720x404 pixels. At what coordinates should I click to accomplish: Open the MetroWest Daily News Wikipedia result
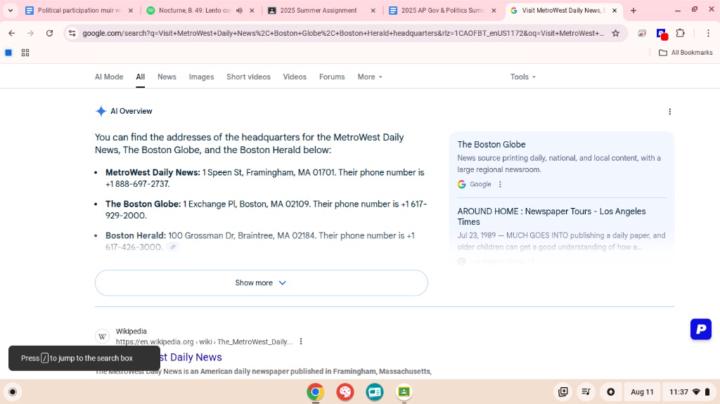click(x=191, y=357)
